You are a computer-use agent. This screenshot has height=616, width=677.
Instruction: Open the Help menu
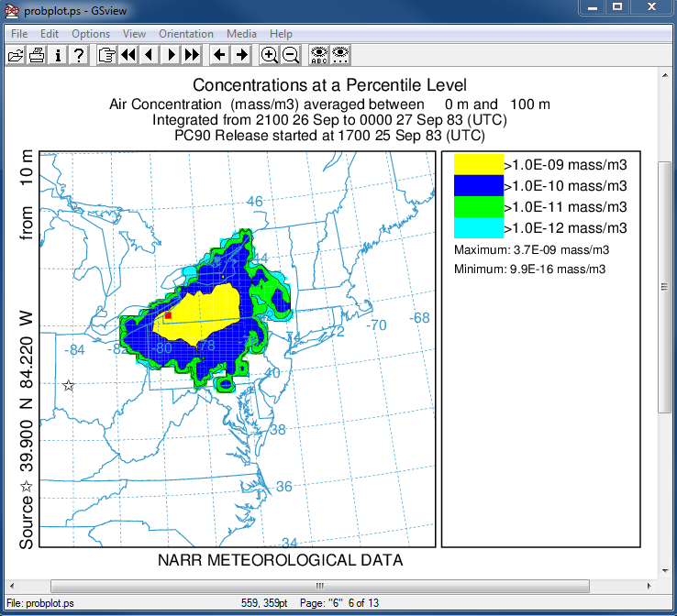coord(281,34)
